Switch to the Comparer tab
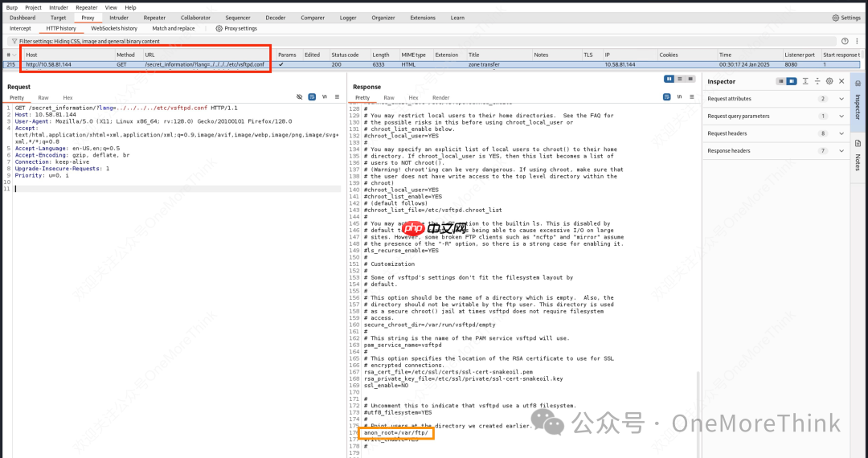868x458 pixels. coord(313,18)
